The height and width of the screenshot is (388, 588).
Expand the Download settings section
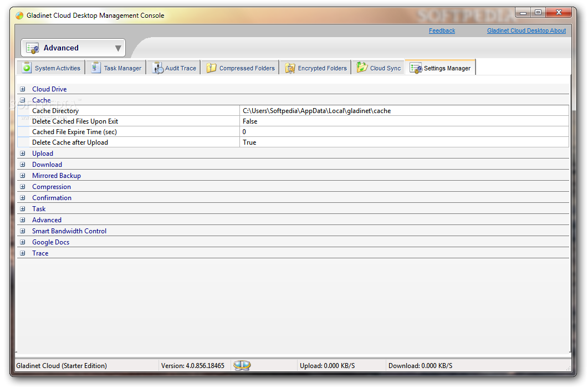(x=23, y=165)
